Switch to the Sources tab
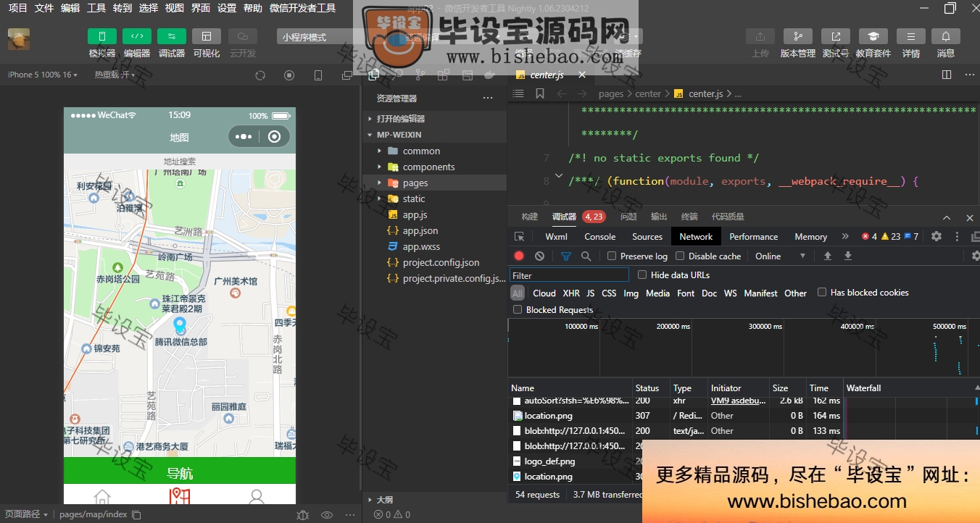980x523 pixels. point(647,237)
